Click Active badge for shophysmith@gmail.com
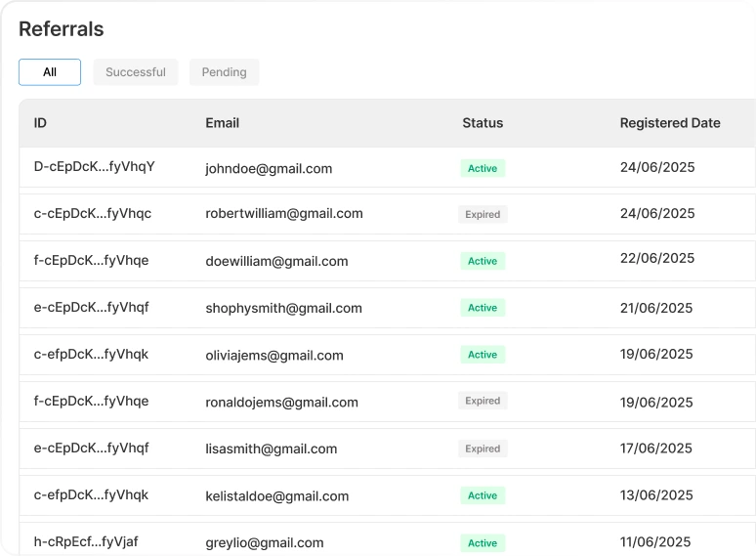Image resolution: width=756 pixels, height=556 pixels. click(483, 308)
